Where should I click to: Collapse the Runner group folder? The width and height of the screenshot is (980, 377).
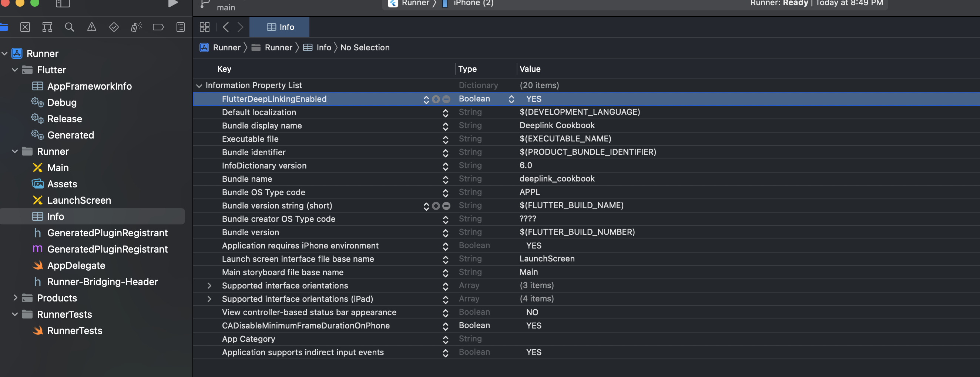coord(15,151)
